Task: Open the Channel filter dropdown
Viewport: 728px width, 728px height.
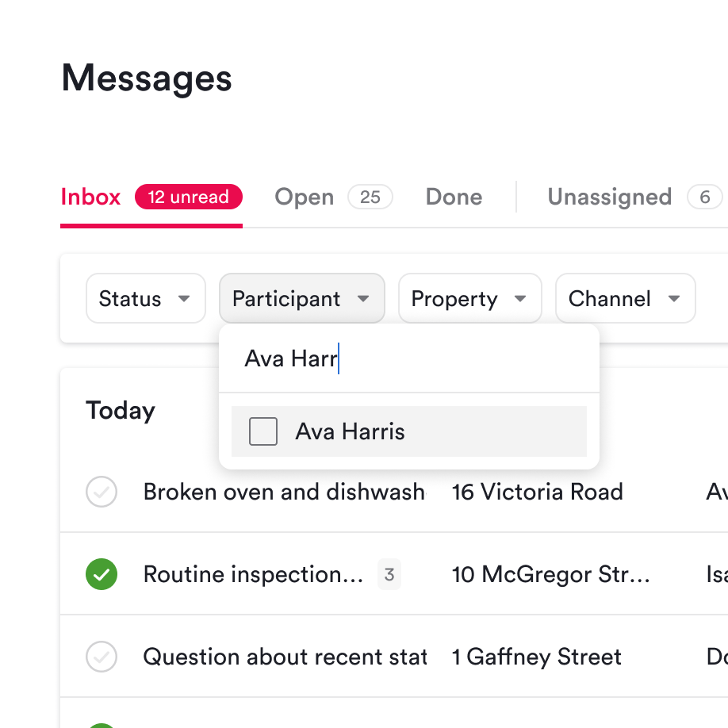Action: pyautogui.click(x=626, y=298)
